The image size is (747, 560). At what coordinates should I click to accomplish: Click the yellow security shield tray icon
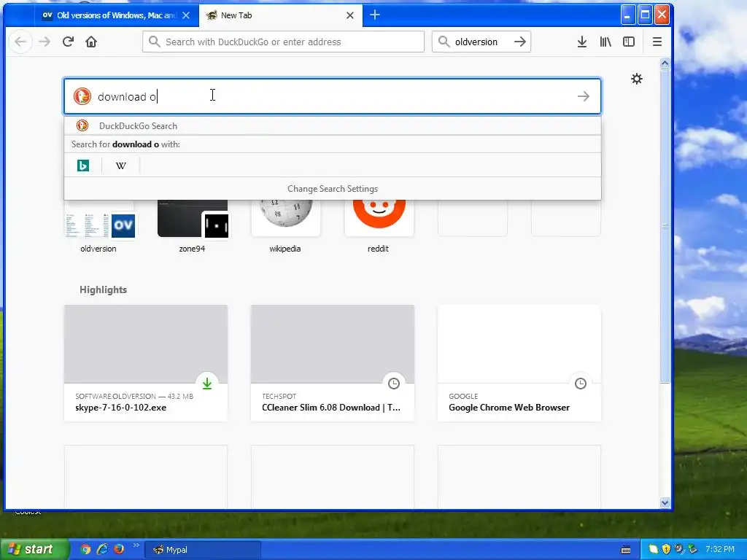point(666,550)
